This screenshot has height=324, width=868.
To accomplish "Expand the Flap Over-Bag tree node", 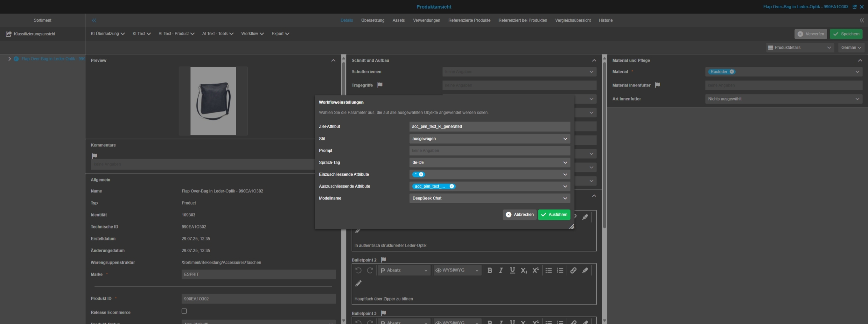I will pos(10,59).
